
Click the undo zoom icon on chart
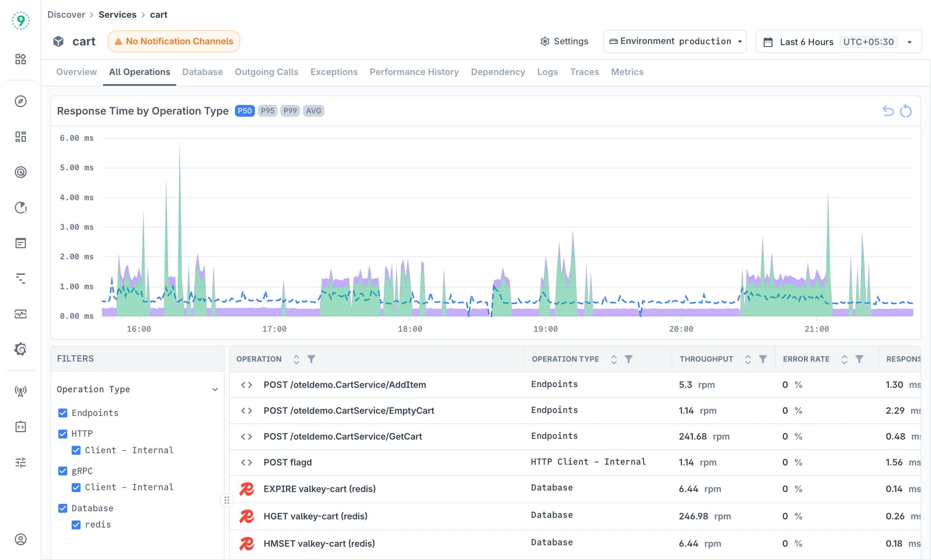coord(888,111)
